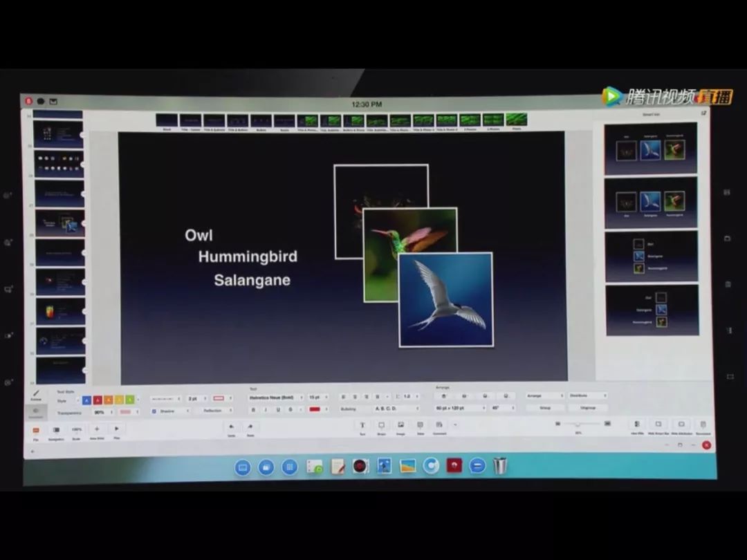Open the trash can in the dock

(500, 465)
